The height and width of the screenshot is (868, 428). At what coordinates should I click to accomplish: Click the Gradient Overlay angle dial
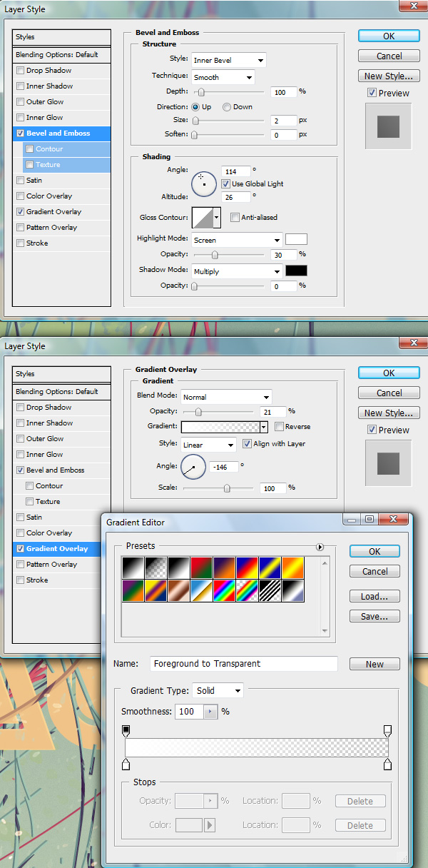coord(193,468)
